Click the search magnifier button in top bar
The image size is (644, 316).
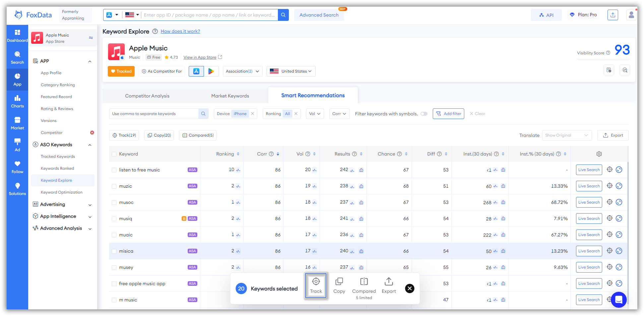coord(283,15)
